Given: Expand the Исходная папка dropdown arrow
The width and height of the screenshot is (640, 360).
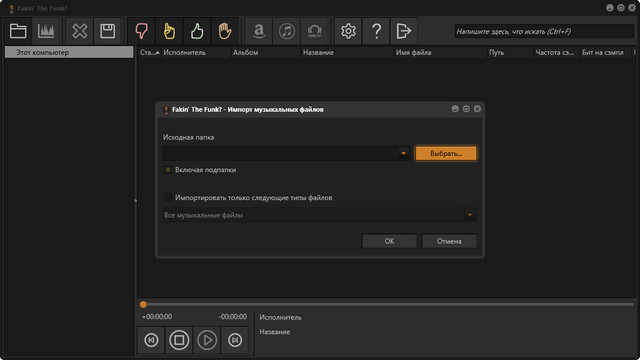Looking at the screenshot, I should [x=403, y=153].
